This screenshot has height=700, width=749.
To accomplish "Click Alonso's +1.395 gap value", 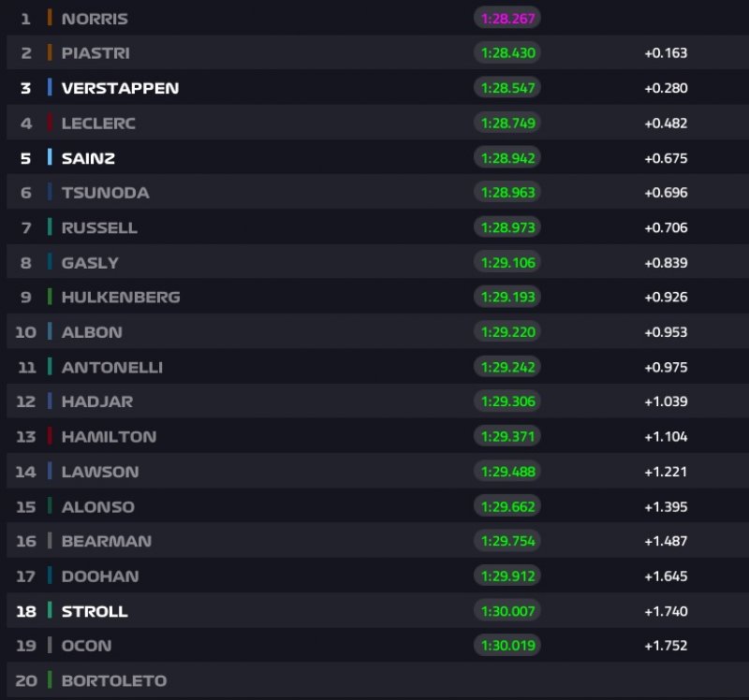I will [x=665, y=506].
